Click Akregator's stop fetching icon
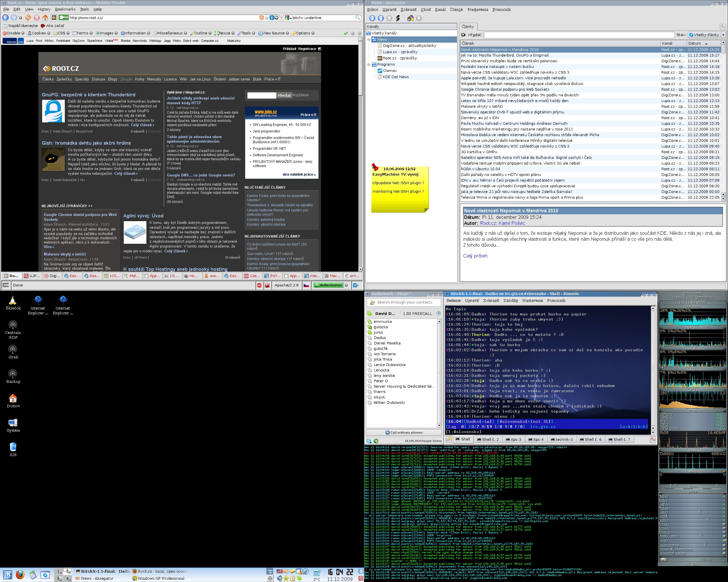 (x=389, y=18)
